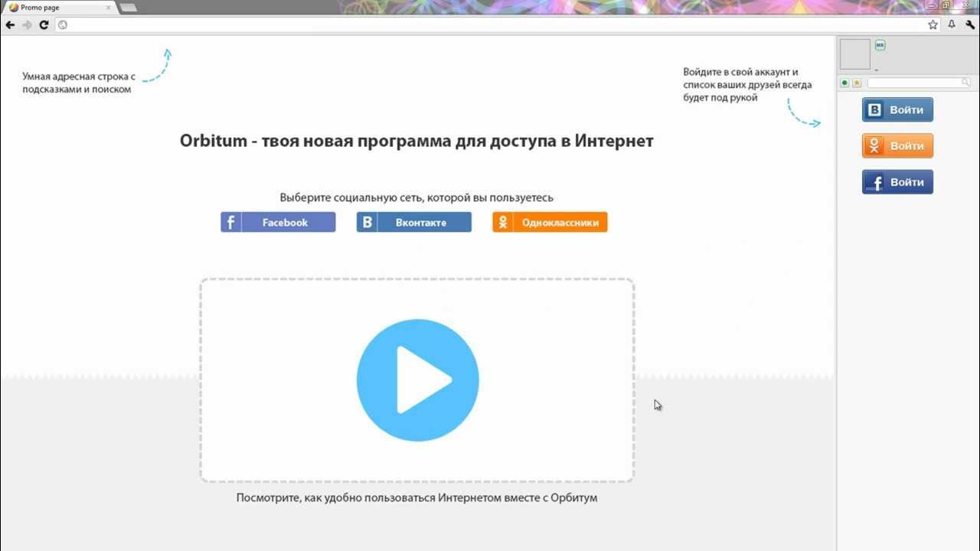Click the forward navigation arrow
The image size is (980, 551).
(x=28, y=24)
